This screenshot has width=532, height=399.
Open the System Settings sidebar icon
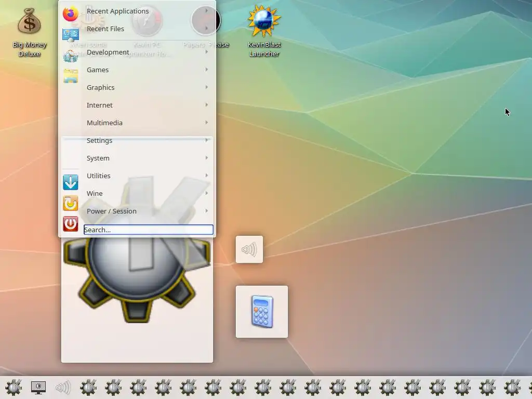point(71,35)
